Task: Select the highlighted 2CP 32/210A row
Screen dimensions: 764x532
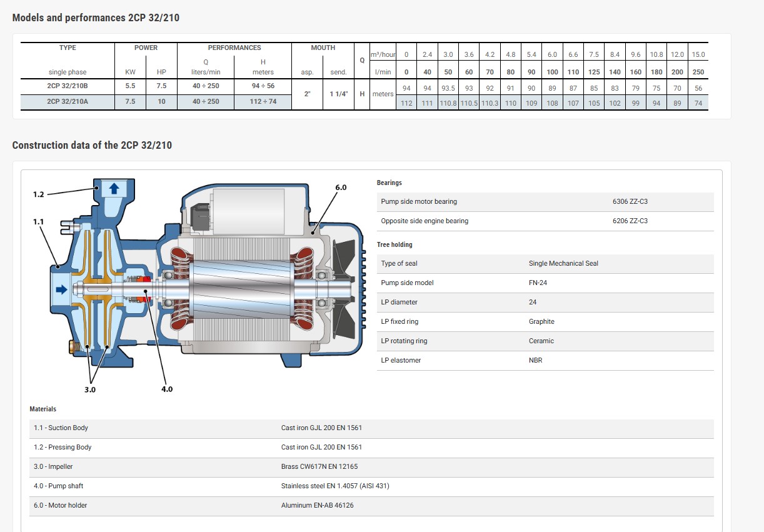Action: point(68,101)
